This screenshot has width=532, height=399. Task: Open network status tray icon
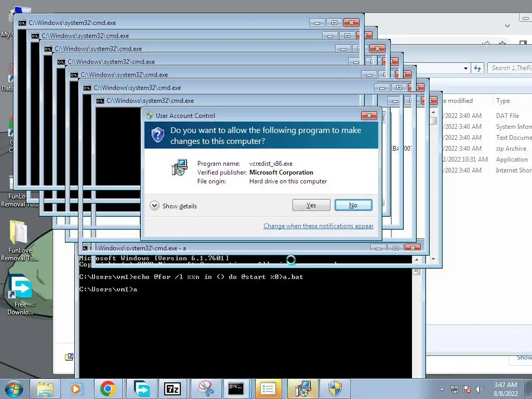(454, 389)
